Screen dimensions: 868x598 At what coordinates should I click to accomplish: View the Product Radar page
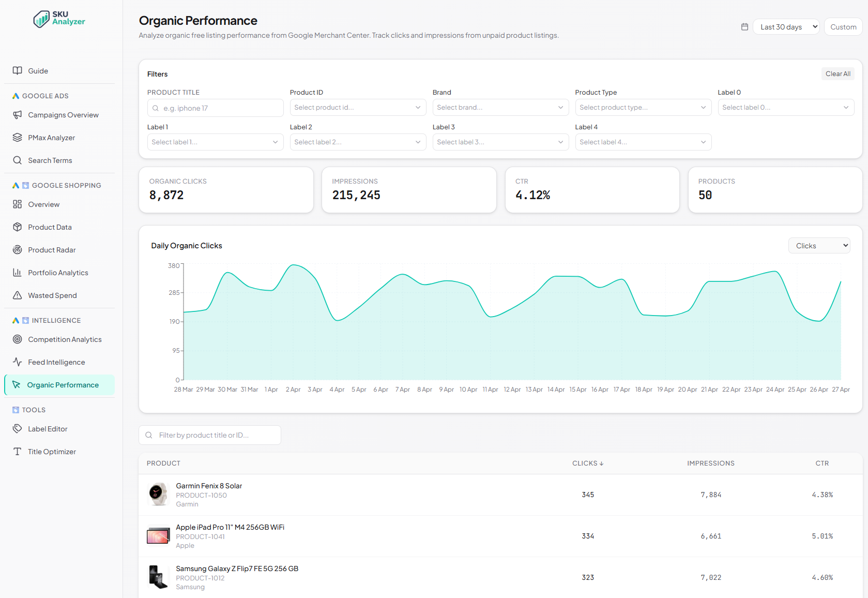[x=52, y=249]
